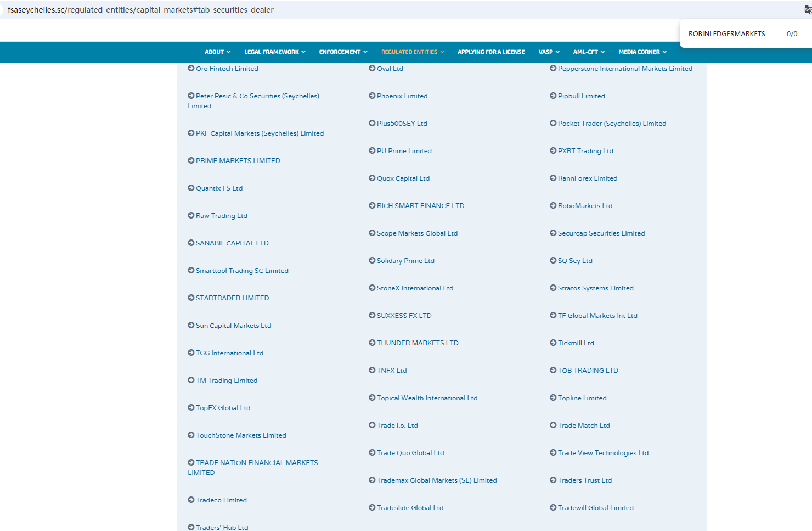Click arrow icon next to RoboMarkets Ltd
Image resolution: width=812 pixels, height=531 pixels.
[553, 206]
